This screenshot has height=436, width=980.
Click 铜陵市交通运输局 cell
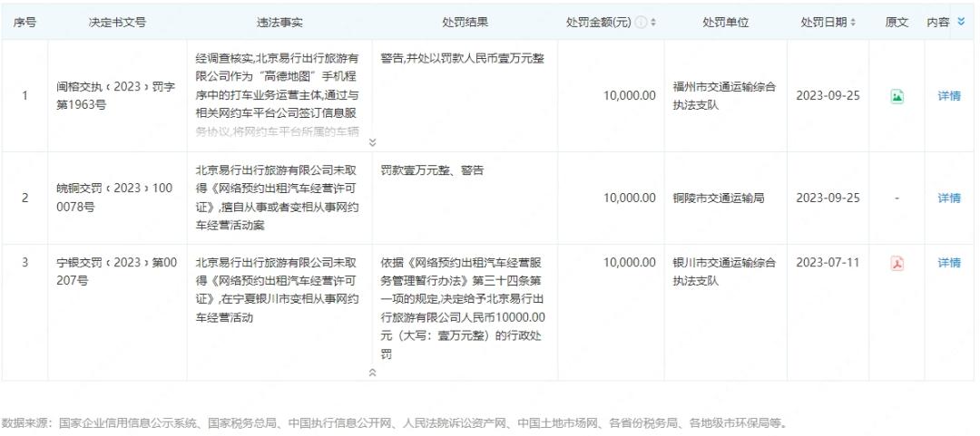(x=718, y=198)
